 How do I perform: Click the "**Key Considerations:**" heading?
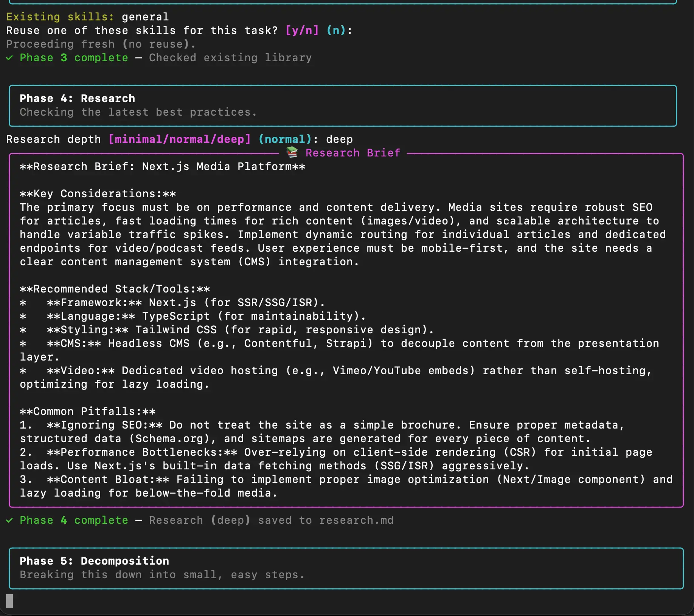98,194
